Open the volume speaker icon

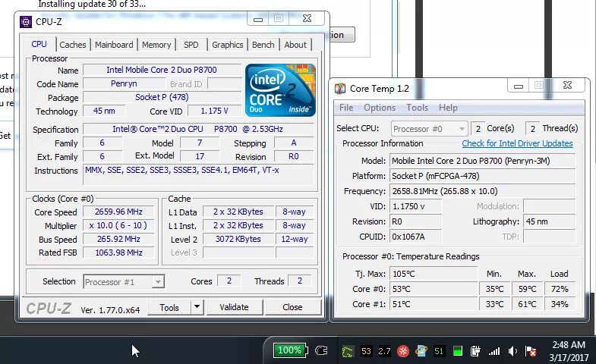[512, 351]
